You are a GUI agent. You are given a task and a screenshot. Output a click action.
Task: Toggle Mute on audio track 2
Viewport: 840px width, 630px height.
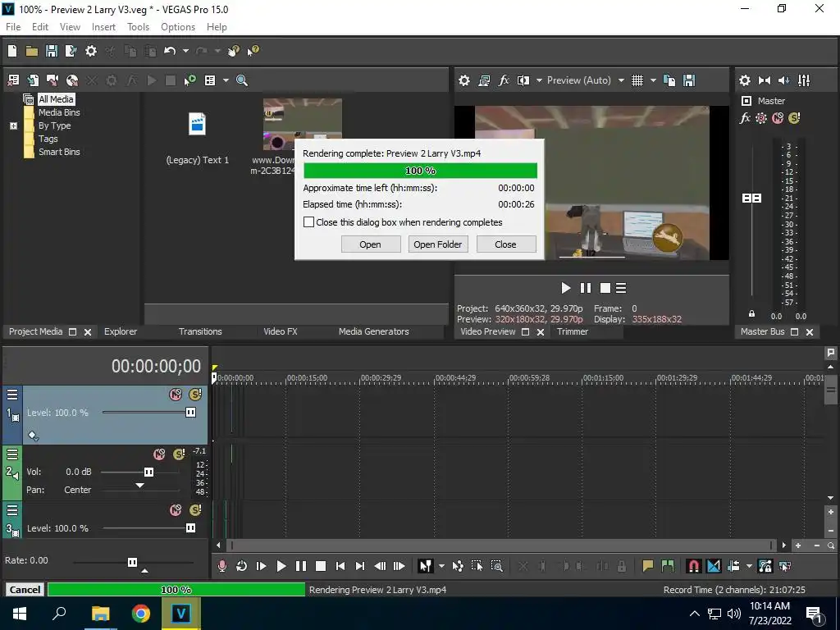[x=159, y=454]
